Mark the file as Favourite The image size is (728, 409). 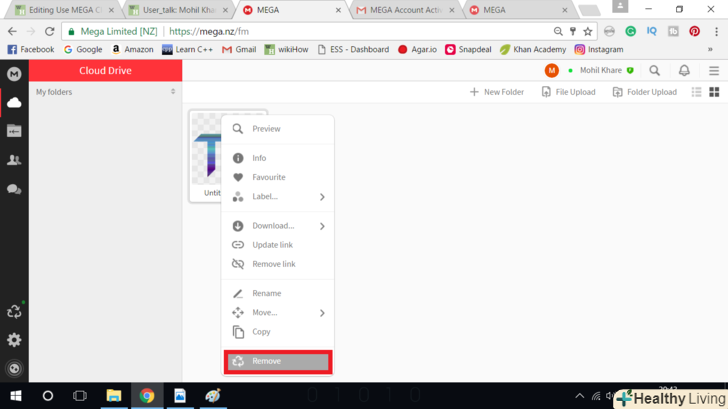278,177
